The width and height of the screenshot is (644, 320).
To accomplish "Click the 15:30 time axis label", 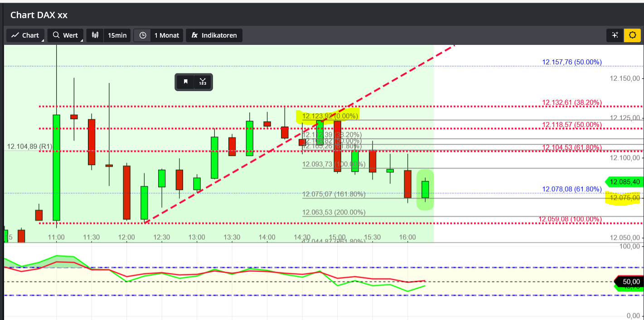I will pyautogui.click(x=373, y=238).
